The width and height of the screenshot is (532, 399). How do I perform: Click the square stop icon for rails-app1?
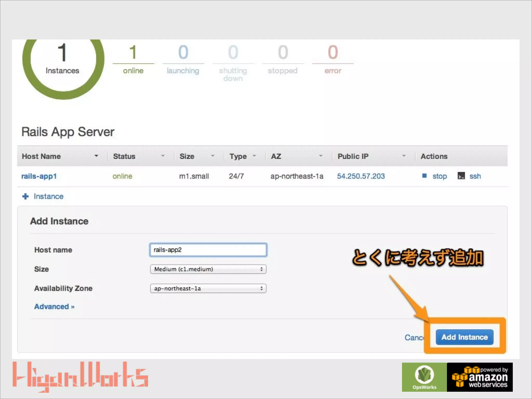(424, 176)
